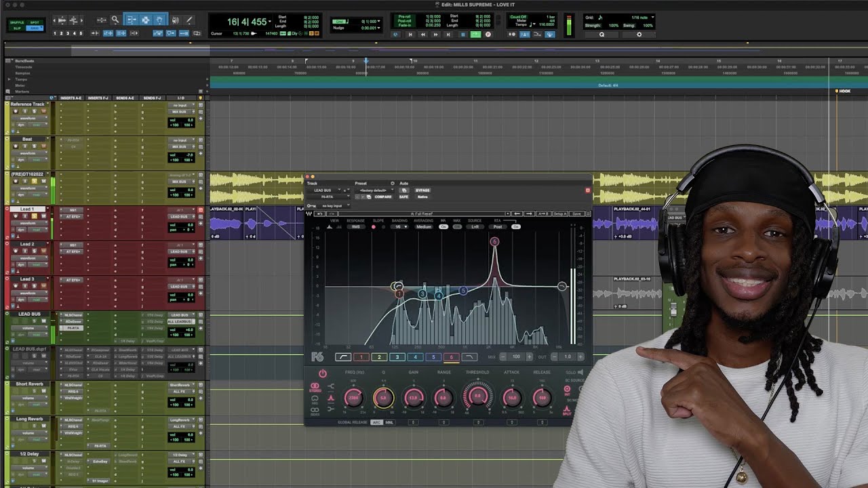Toggle MAX Off switch in F6

[x=457, y=226]
